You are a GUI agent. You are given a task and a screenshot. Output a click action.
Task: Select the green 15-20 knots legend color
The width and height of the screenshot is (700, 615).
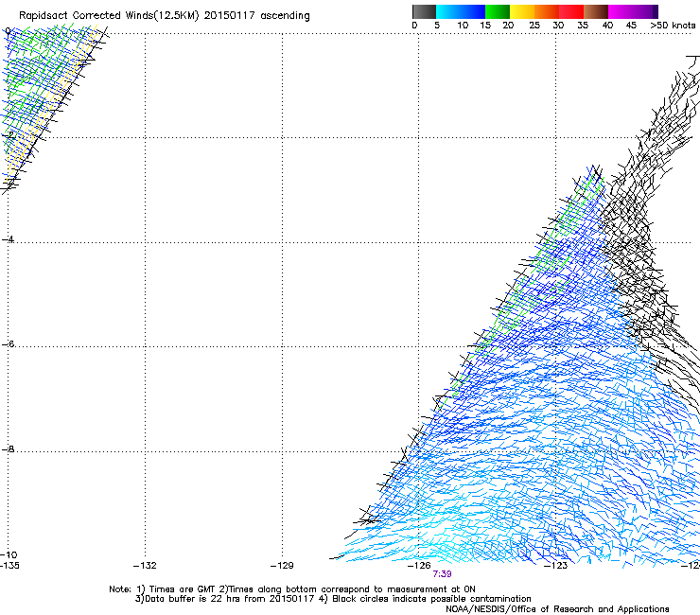498,11
